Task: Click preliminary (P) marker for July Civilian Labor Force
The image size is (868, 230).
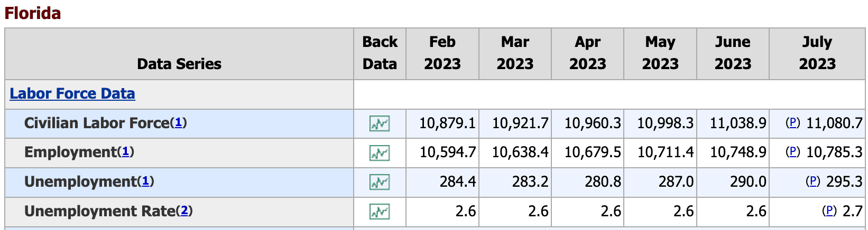Action: [x=792, y=123]
